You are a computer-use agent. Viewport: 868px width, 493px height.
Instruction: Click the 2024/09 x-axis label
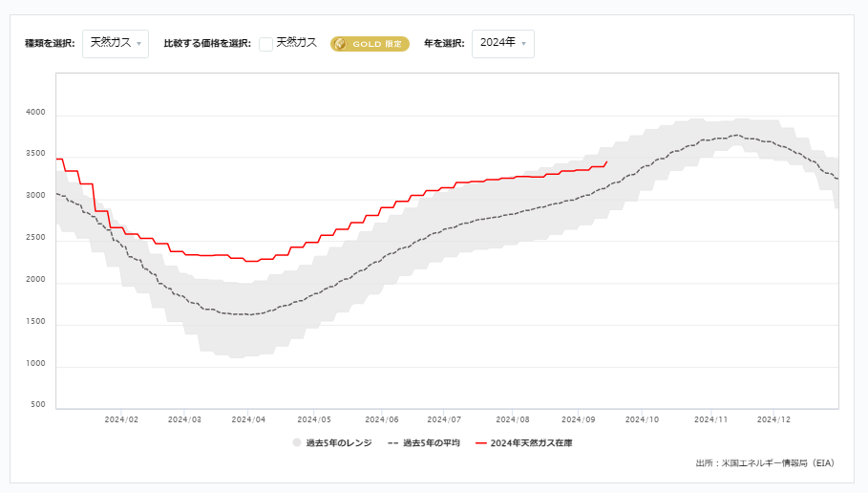coord(579,419)
